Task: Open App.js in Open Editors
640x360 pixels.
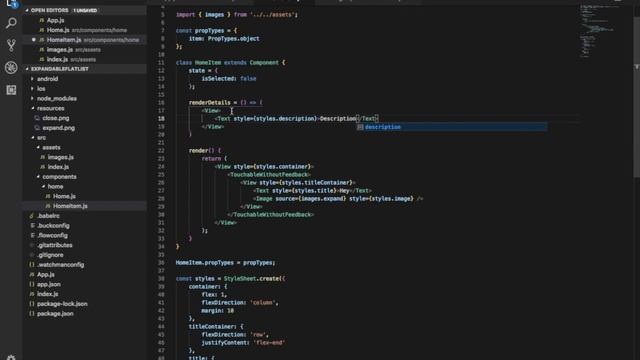Action: point(84,20)
